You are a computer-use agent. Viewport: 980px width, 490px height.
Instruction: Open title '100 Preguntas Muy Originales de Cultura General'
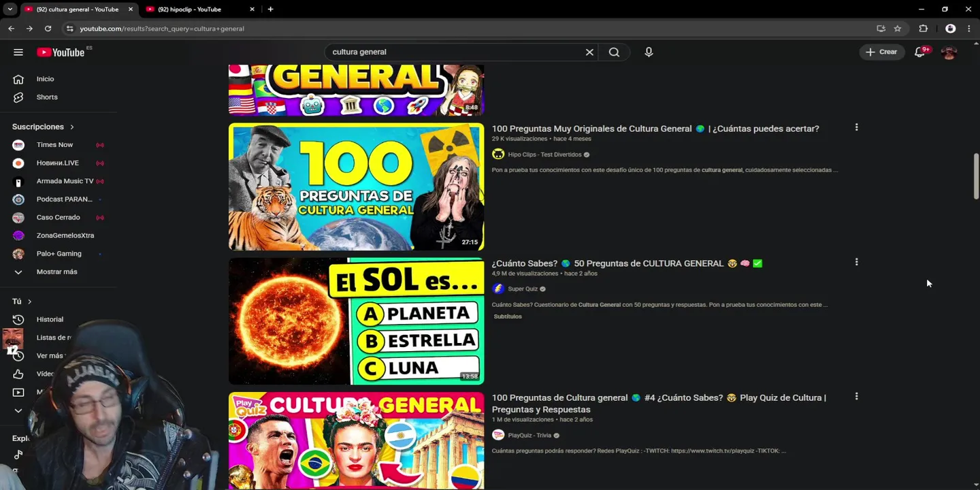tap(655, 129)
